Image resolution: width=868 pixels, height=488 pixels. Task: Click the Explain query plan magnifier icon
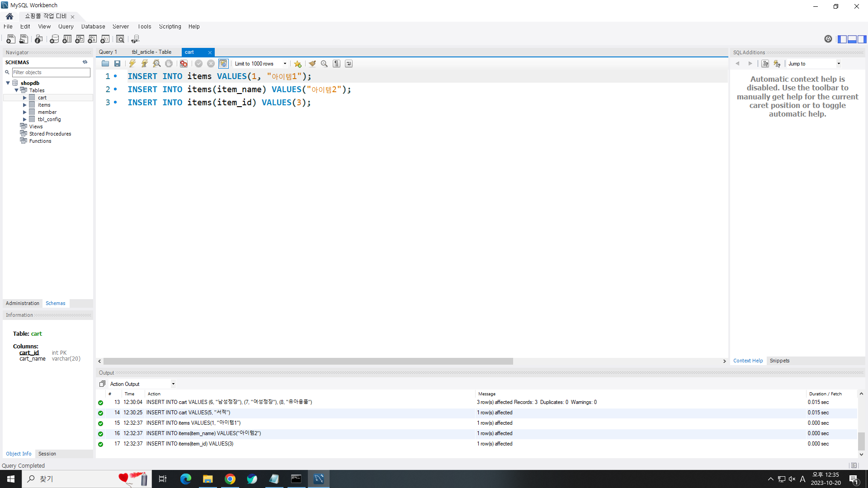pos(156,64)
